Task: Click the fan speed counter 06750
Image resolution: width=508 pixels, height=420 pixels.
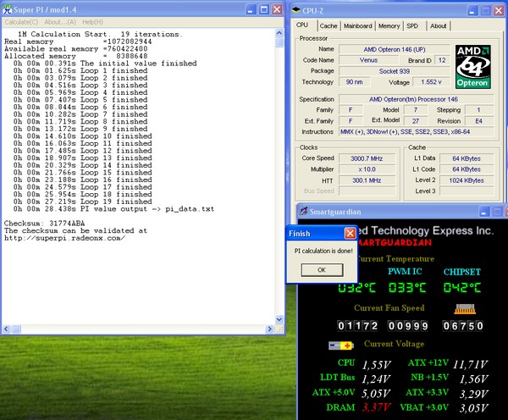Action: pyautogui.click(x=463, y=326)
